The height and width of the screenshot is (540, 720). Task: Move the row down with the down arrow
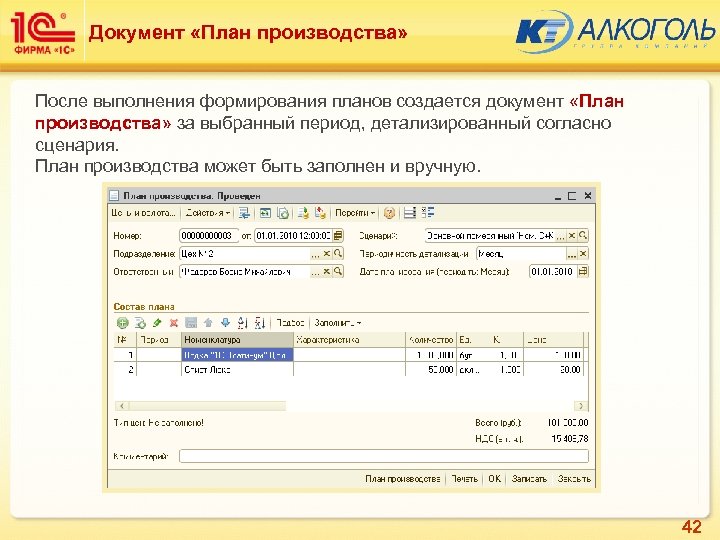225,323
